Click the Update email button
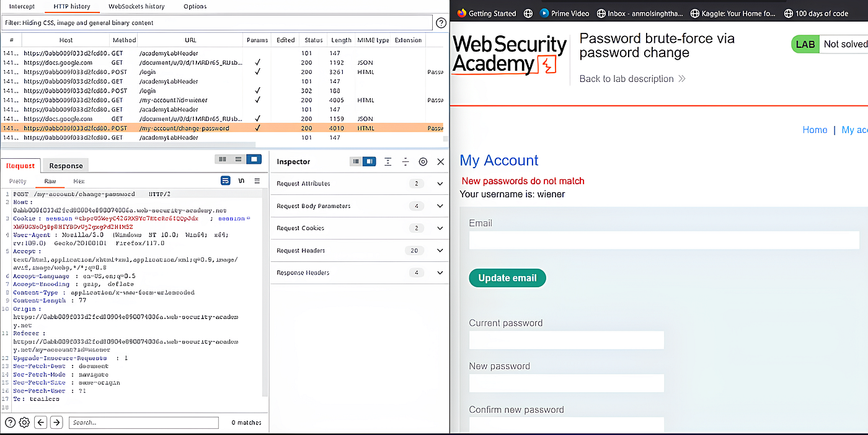 507,278
